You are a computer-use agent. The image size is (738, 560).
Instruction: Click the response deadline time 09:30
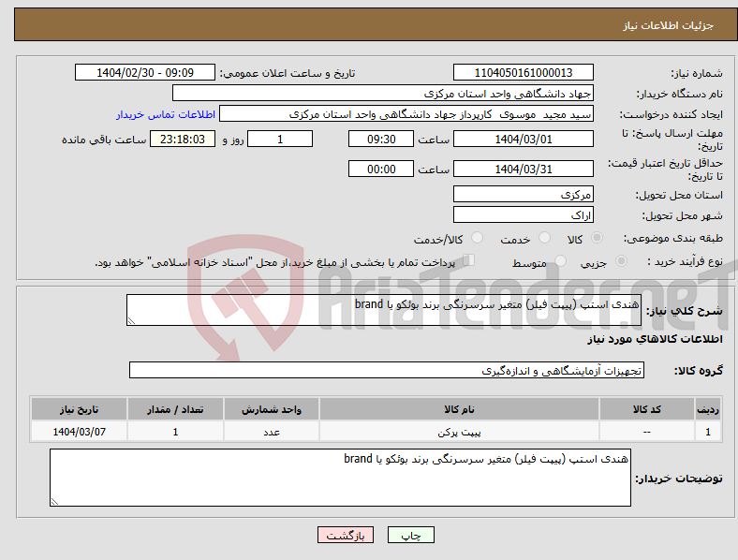[x=381, y=139]
